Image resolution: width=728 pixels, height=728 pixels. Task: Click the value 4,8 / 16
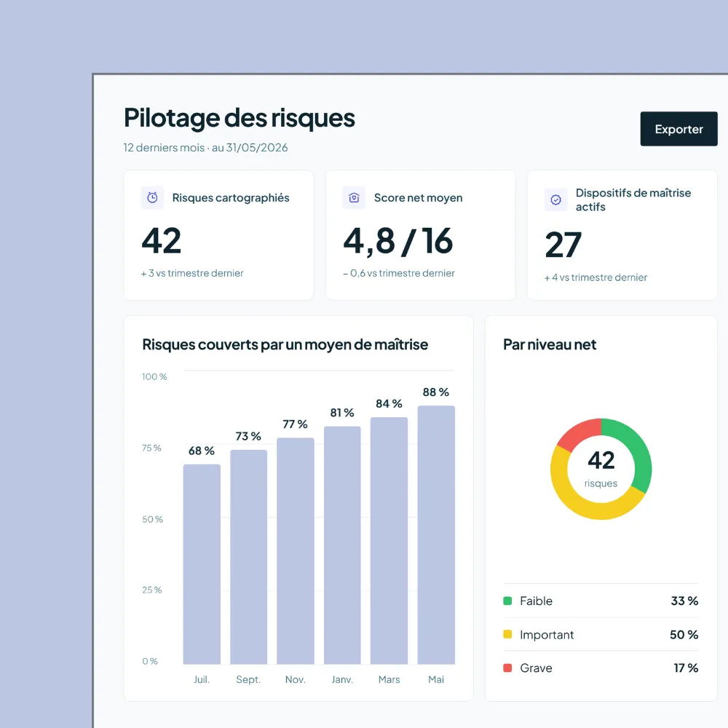[398, 242]
